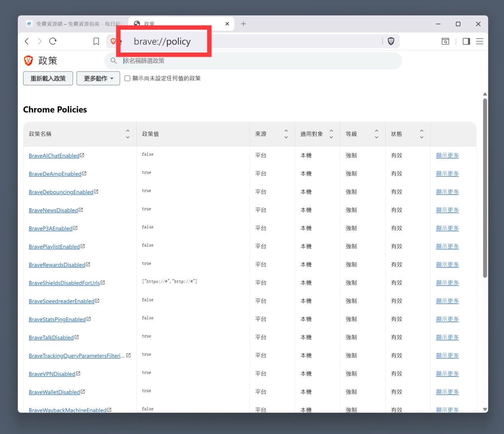The height and width of the screenshot is (434, 504).
Task: Focus the policy name filter field
Action: click(x=253, y=61)
